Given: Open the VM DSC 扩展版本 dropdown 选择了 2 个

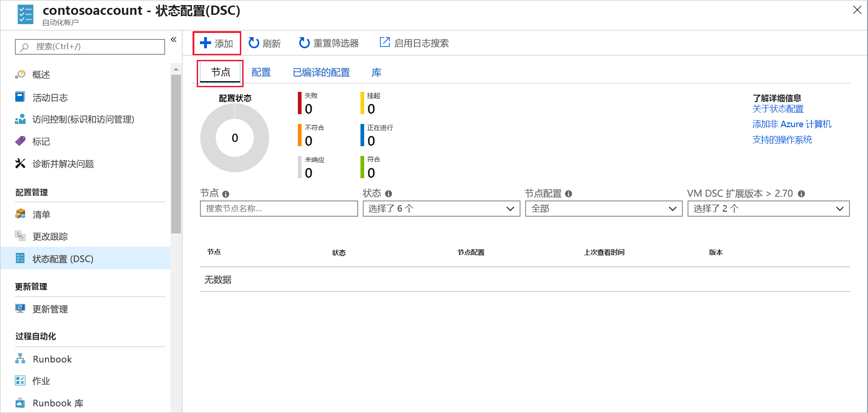Looking at the screenshot, I should pos(768,209).
